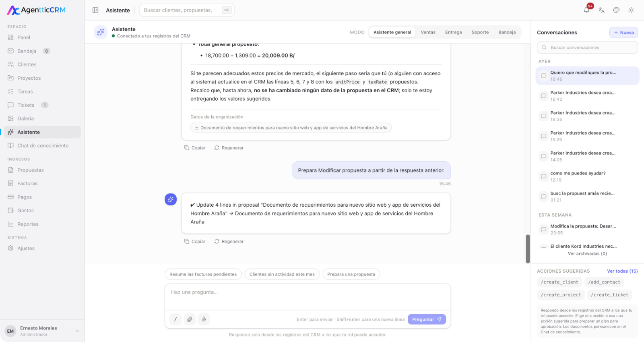Select suggestion Prepara una propuesta
The height and width of the screenshot is (342, 644).
[x=351, y=274]
